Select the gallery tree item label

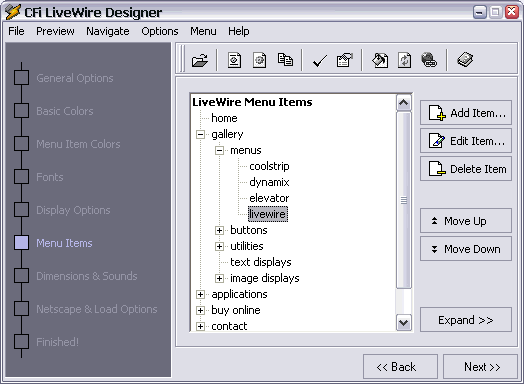[227, 134]
